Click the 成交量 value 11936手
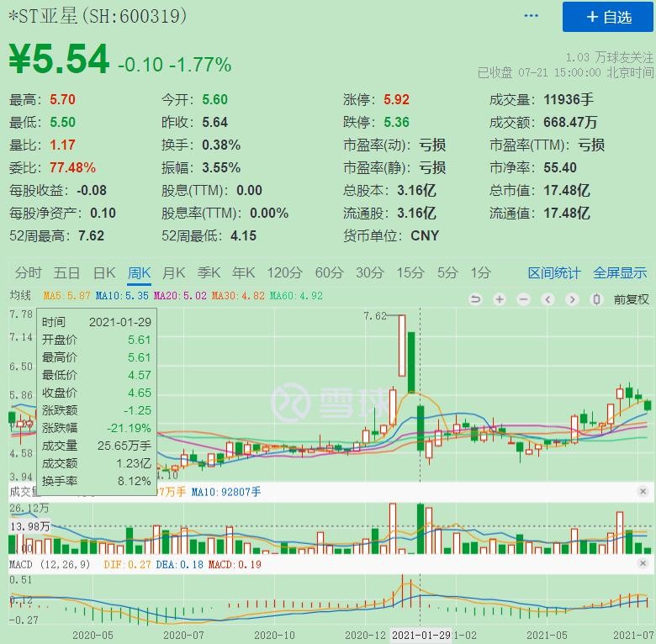The image size is (656, 644). (x=569, y=99)
